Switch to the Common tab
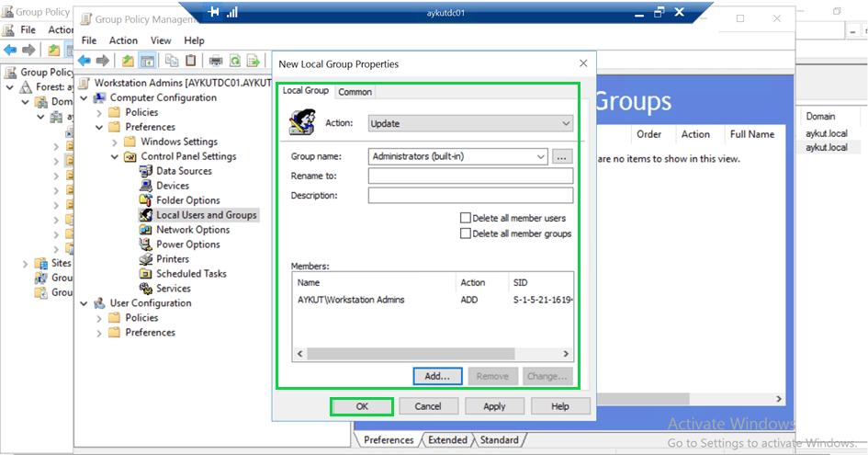 [355, 92]
